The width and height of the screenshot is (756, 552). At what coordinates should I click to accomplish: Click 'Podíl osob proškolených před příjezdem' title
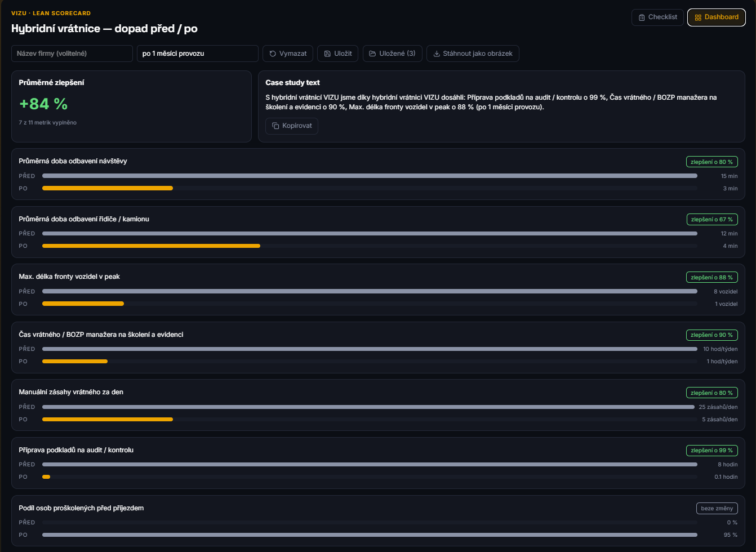(x=81, y=508)
